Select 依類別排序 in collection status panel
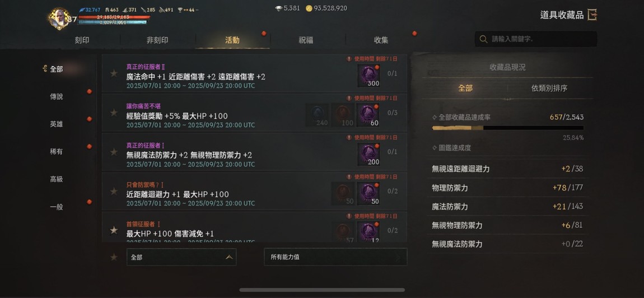This screenshot has height=298, width=644. point(549,88)
